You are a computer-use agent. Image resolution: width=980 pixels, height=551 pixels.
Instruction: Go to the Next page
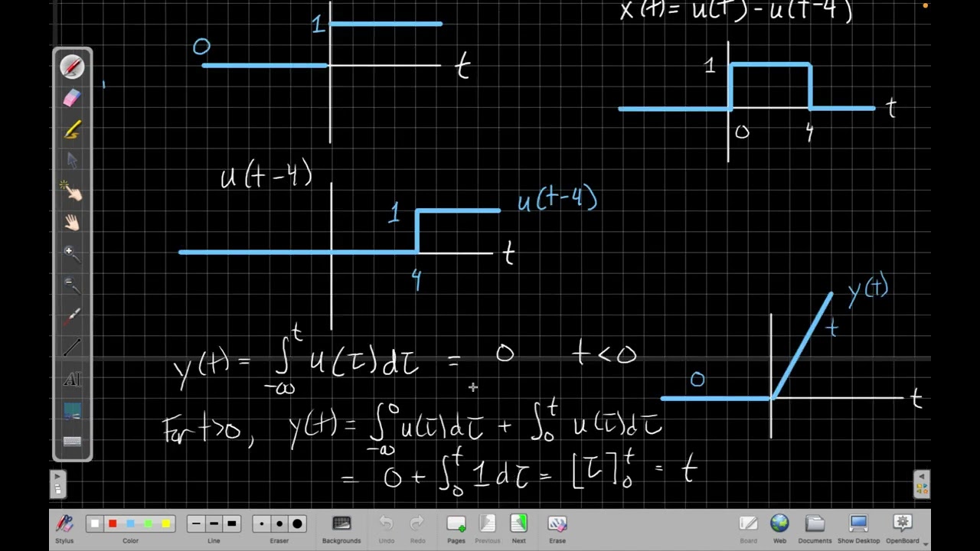tap(519, 528)
